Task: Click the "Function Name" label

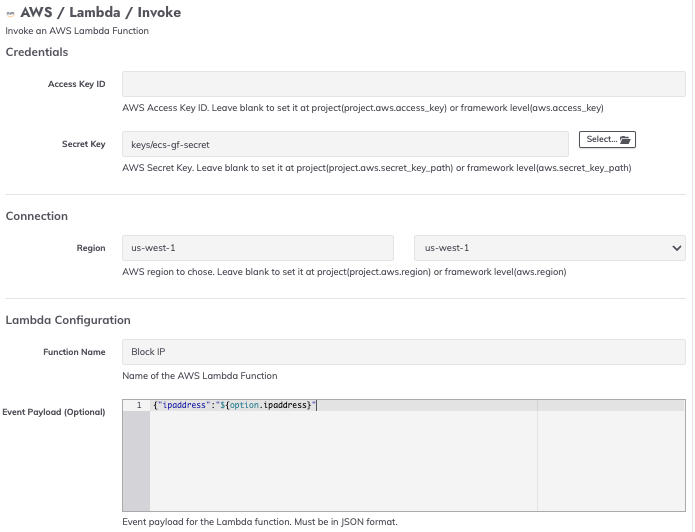Action: click(x=74, y=352)
